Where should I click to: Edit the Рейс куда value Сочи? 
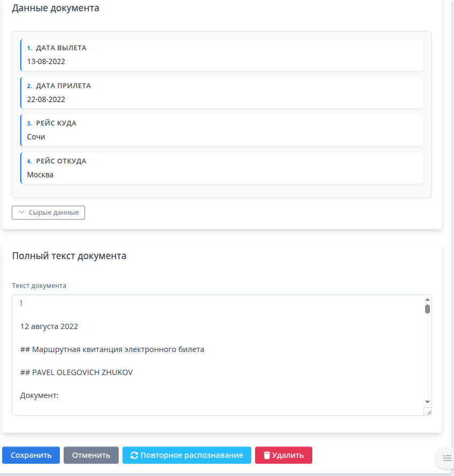coord(36,137)
